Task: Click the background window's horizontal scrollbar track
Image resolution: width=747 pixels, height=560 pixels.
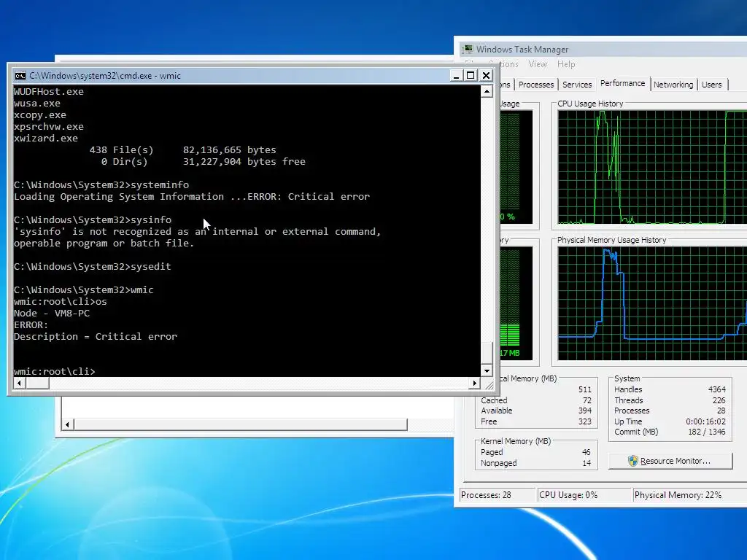Action: point(241,424)
